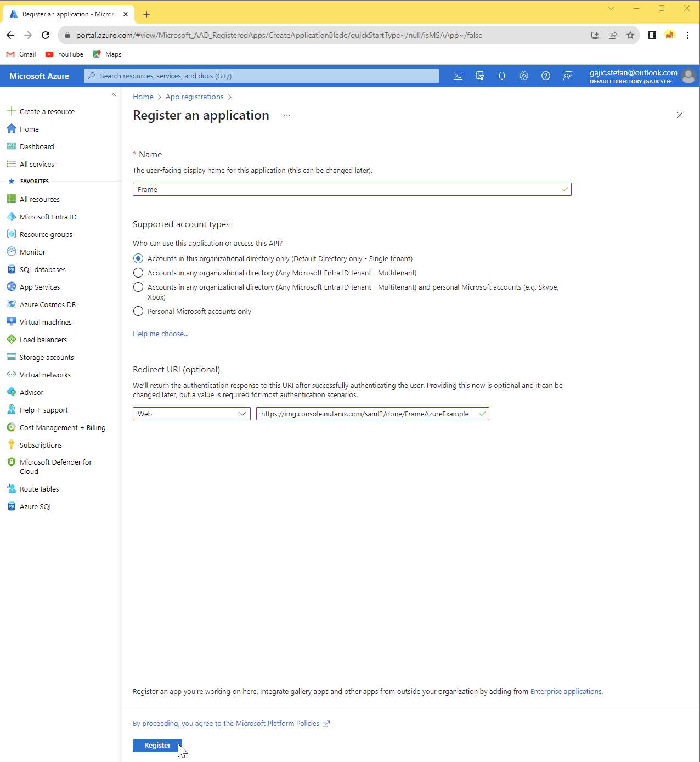Select Personal Microsoft accounts only option

138,311
